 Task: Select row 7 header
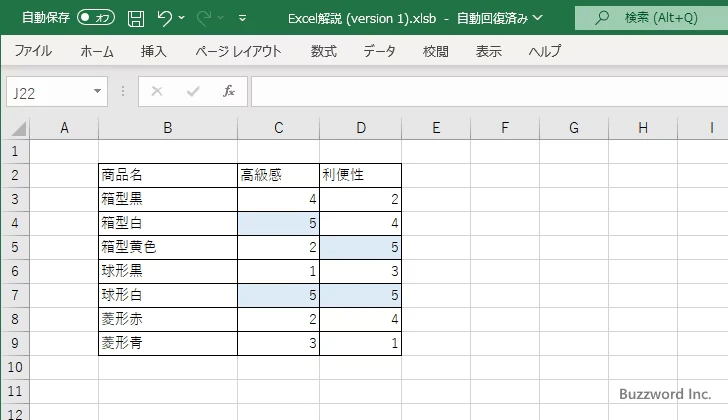point(15,295)
